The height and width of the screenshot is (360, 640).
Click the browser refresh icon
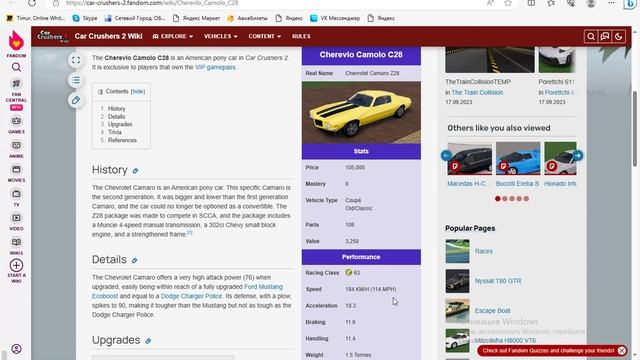(32, 3)
